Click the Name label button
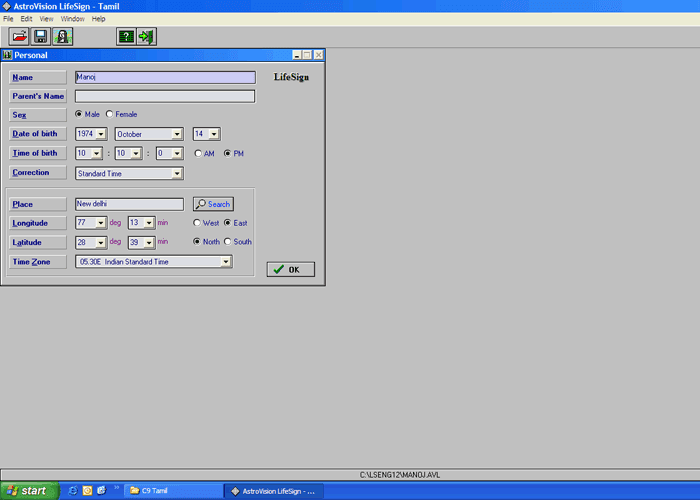700x500 pixels. (x=38, y=77)
